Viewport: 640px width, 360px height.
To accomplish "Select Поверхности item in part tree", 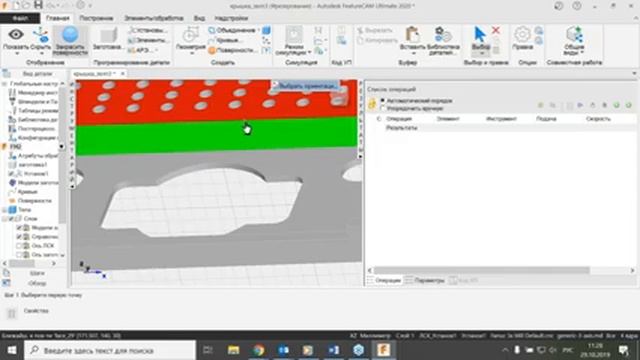I will click(35, 201).
